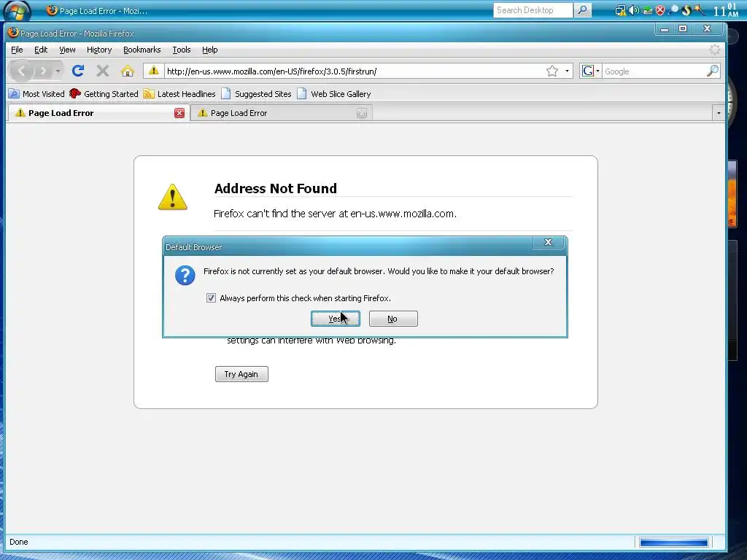The height and width of the screenshot is (560, 747).
Task: Uncheck Always perform this check checkbox
Action: [x=211, y=298]
